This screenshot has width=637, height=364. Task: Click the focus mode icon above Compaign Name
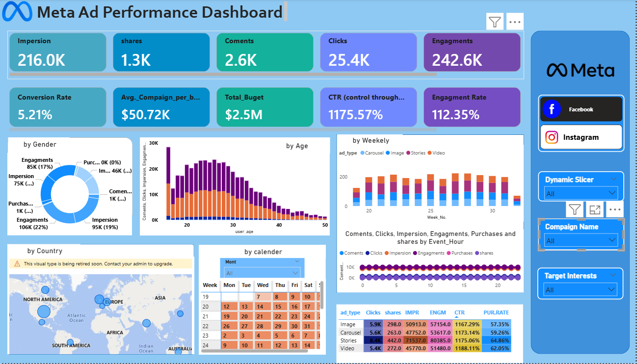595,210
